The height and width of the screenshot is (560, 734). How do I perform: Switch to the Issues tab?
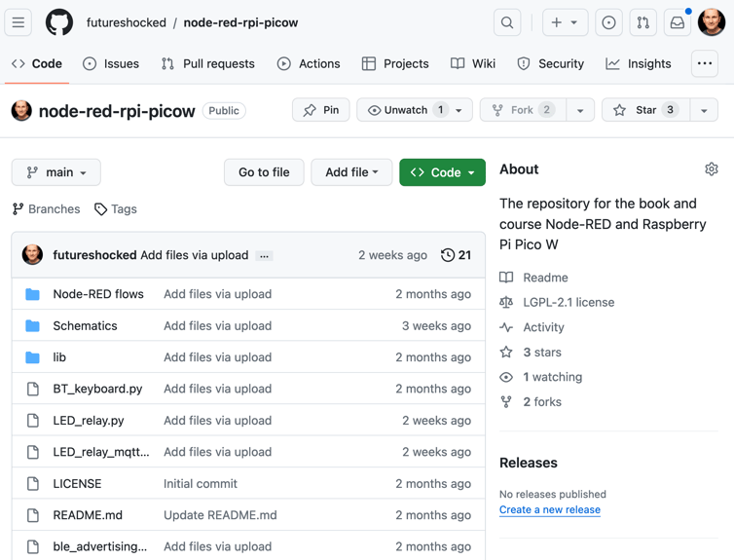click(x=111, y=63)
